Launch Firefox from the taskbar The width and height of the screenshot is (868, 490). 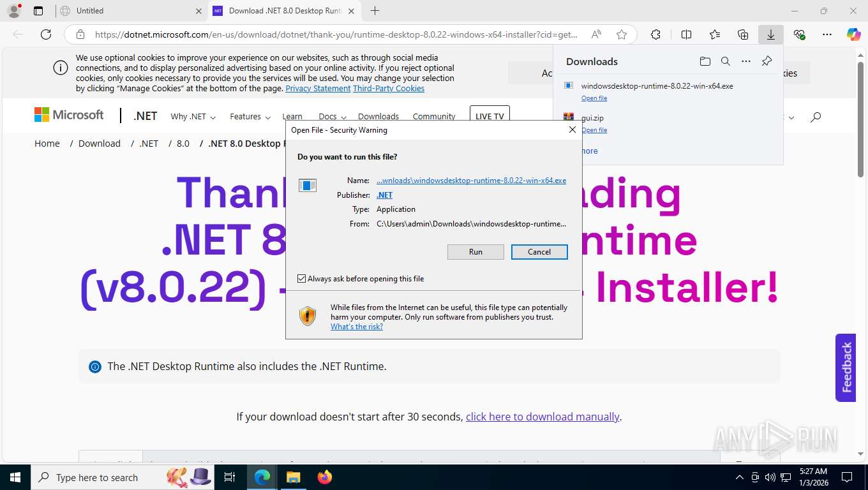click(325, 477)
